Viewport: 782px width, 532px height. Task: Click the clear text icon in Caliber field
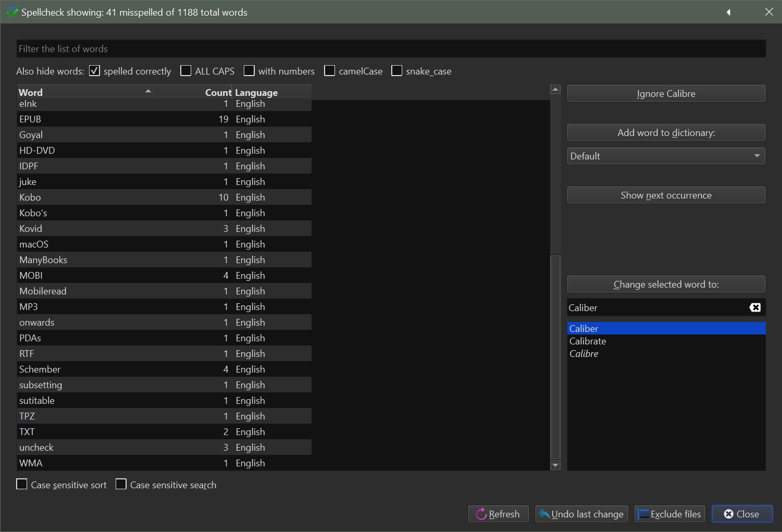(x=754, y=307)
